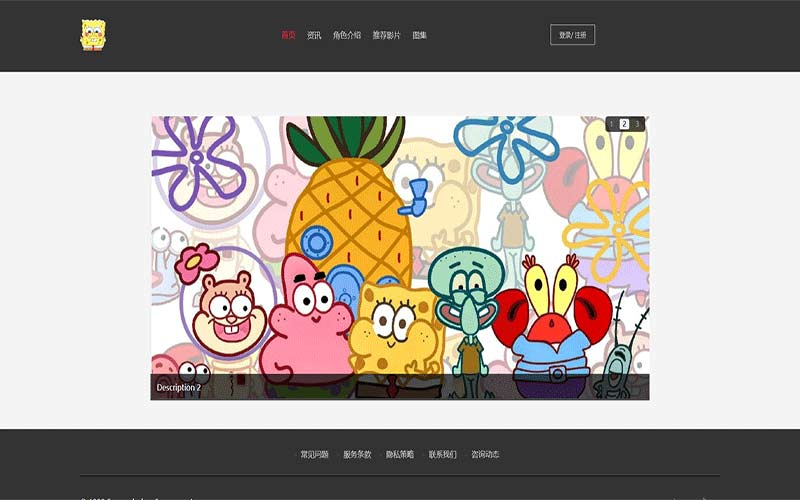The width and height of the screenshot is (800, 500).
Task: Select slide indicator 2
Action: click(624, 124)
